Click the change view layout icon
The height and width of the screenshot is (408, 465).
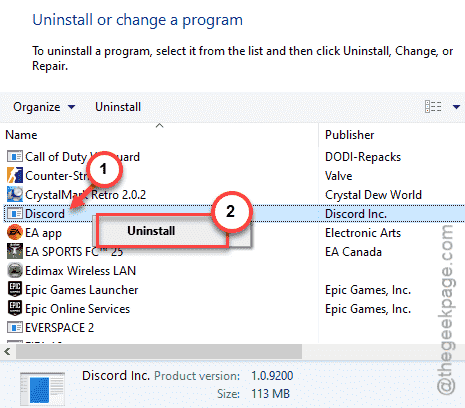[x=433, y=107]
